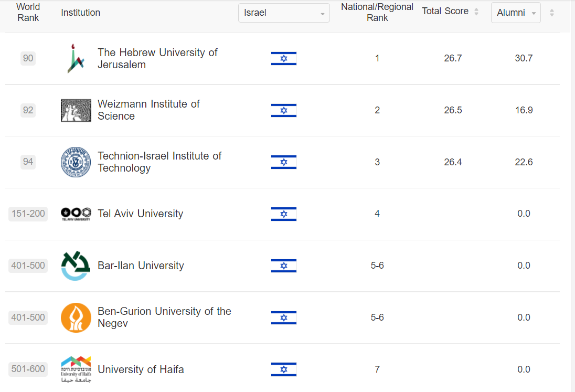Screen dimensions: 575x392
Task: Open The Hebrew University of Jerusalem link
Action: 158,58
